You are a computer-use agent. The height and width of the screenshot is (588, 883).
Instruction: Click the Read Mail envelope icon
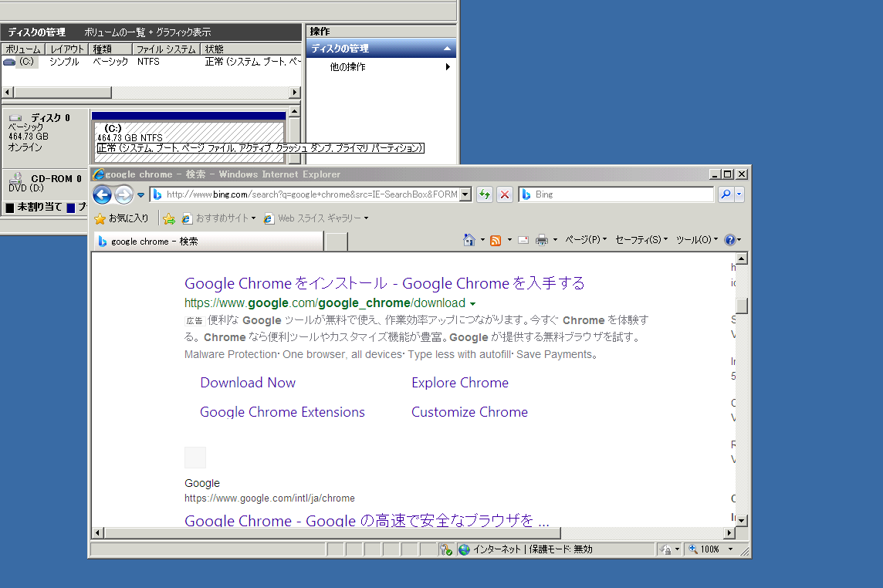523,241
